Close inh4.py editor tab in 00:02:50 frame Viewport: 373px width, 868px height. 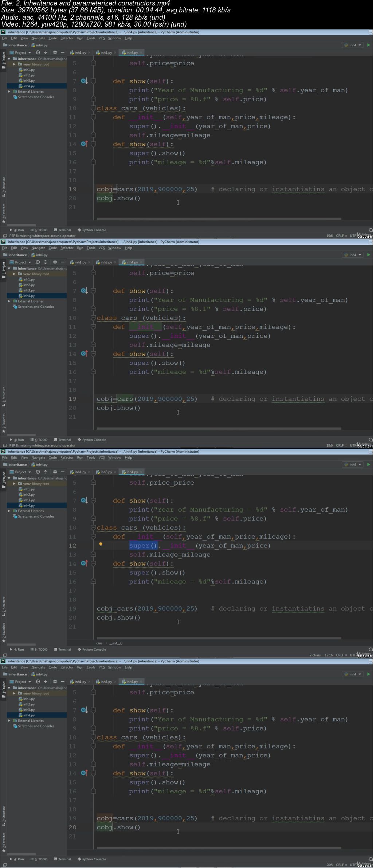point(141,472)
